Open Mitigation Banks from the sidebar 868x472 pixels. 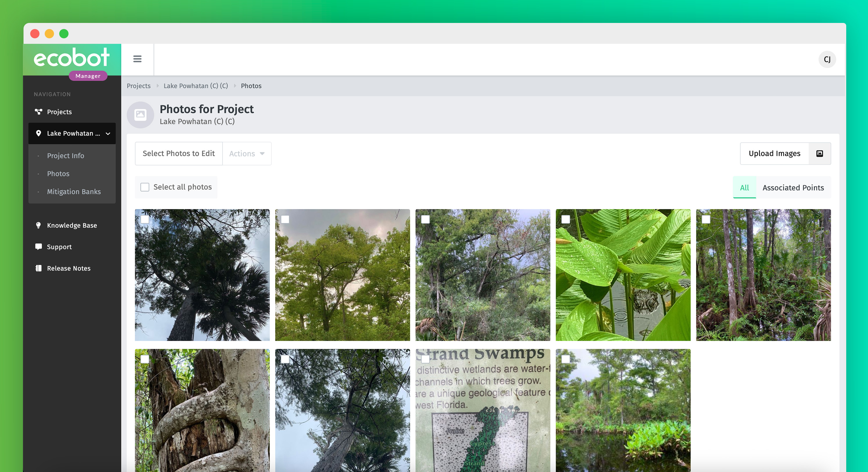point(73,191)
